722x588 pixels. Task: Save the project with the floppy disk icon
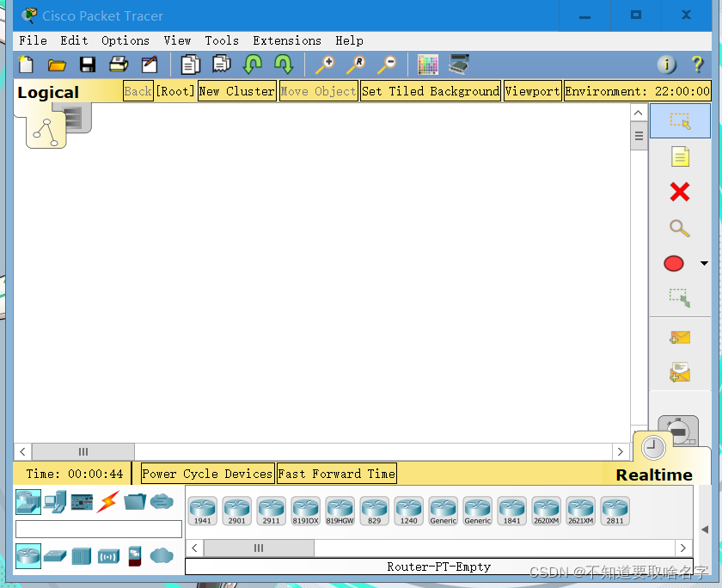[88, 64]
